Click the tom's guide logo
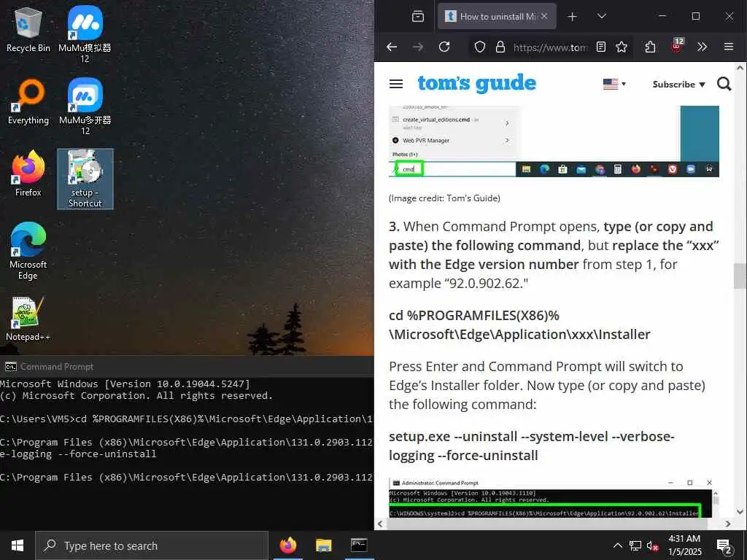Screen dimensions: 747x560 click(477, 83)
